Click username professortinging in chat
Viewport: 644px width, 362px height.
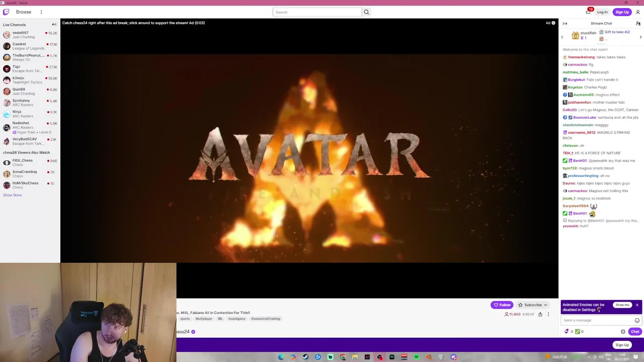pos(583,176)
